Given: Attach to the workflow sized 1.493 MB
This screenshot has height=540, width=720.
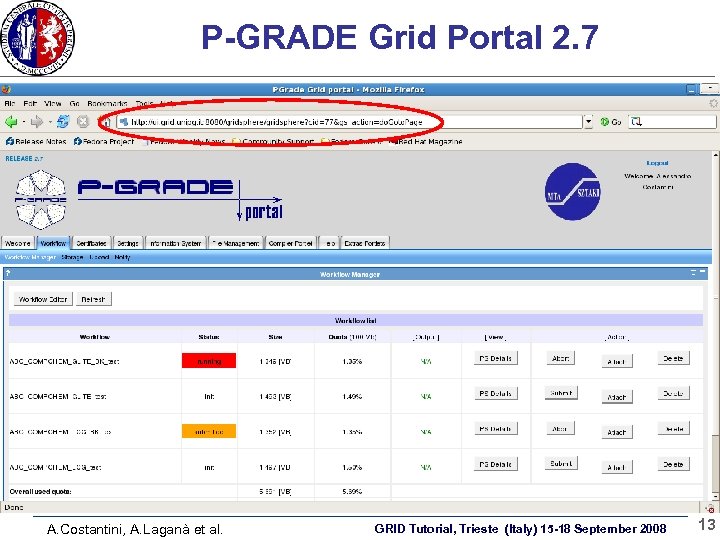Looking at the screenshot, I should (x=617, y=397).
